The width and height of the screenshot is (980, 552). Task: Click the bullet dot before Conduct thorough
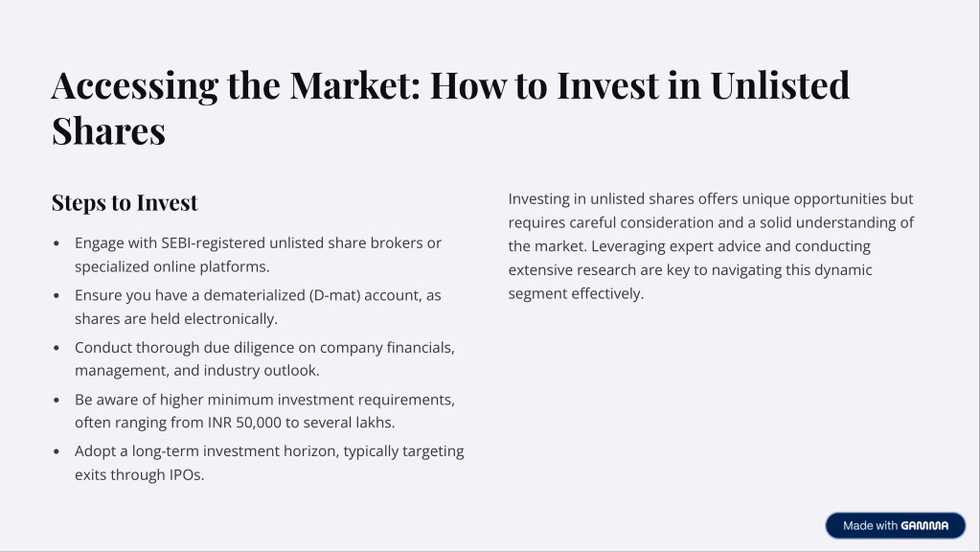[57, 348]
